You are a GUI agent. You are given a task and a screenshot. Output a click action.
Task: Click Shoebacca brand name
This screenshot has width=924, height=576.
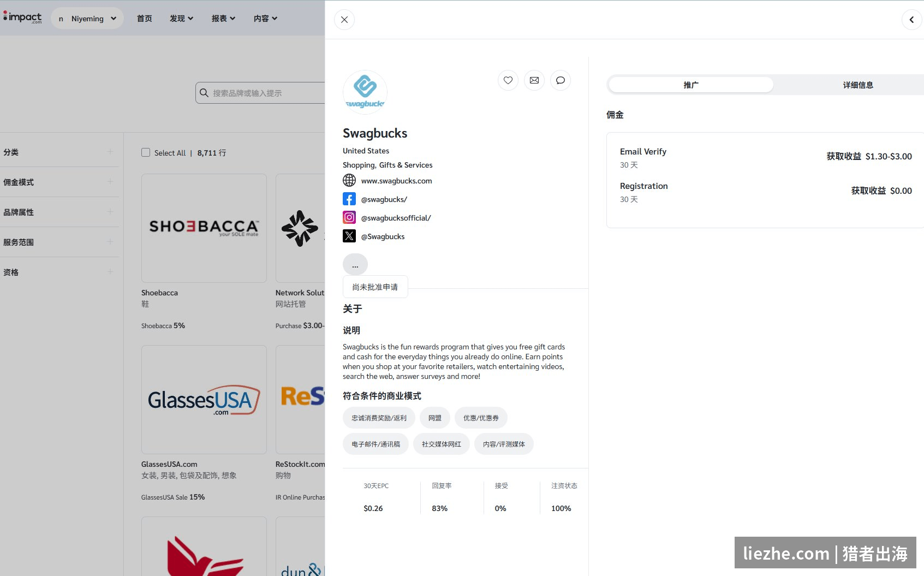pyautogui.click(x=159, y=293)
